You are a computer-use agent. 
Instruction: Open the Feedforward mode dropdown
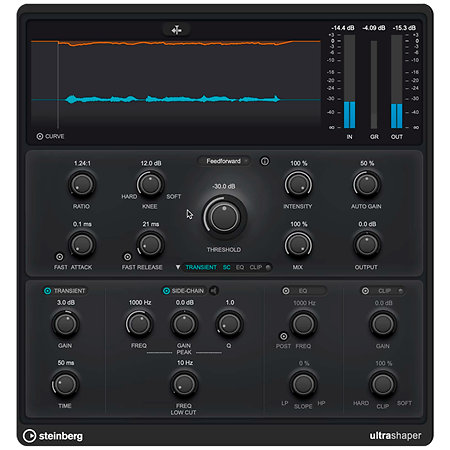point(224,161)
